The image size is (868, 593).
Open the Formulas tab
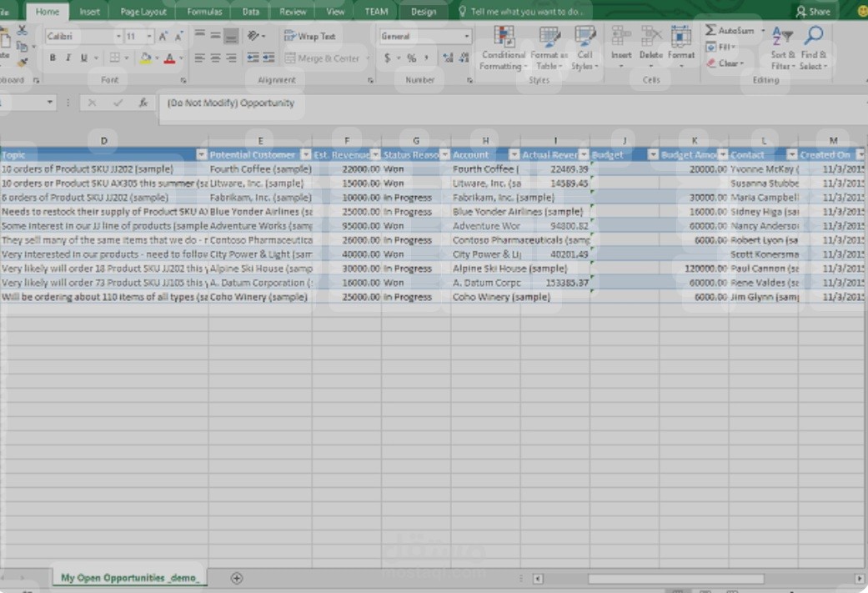[x=204, y=12]
